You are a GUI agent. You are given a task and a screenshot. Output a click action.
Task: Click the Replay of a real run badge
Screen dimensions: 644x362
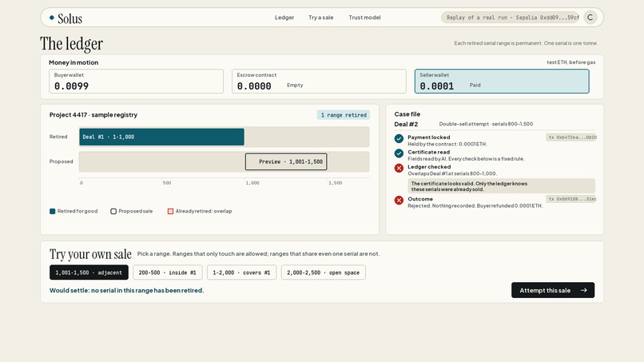click(x=510, y=18)
